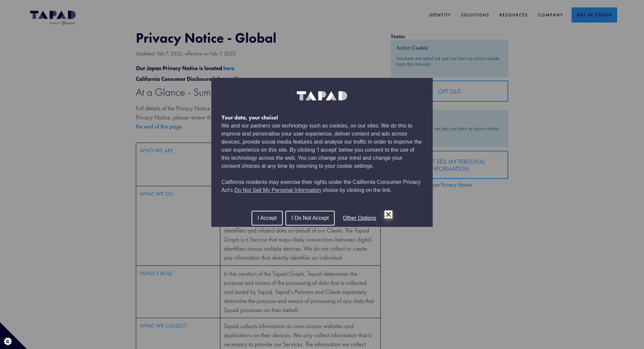Open the cookie settings gear icon

[8, 341]
